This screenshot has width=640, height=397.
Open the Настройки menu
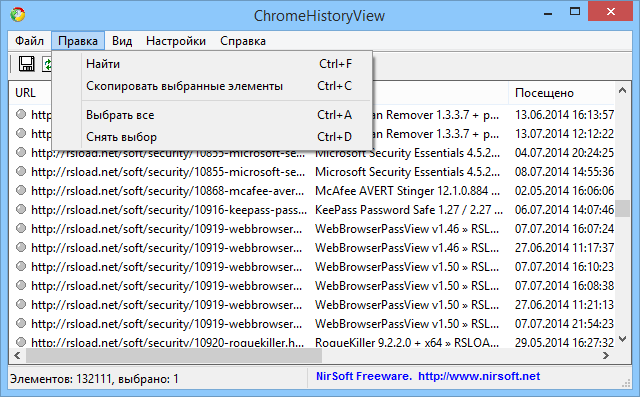coord(176,41)
